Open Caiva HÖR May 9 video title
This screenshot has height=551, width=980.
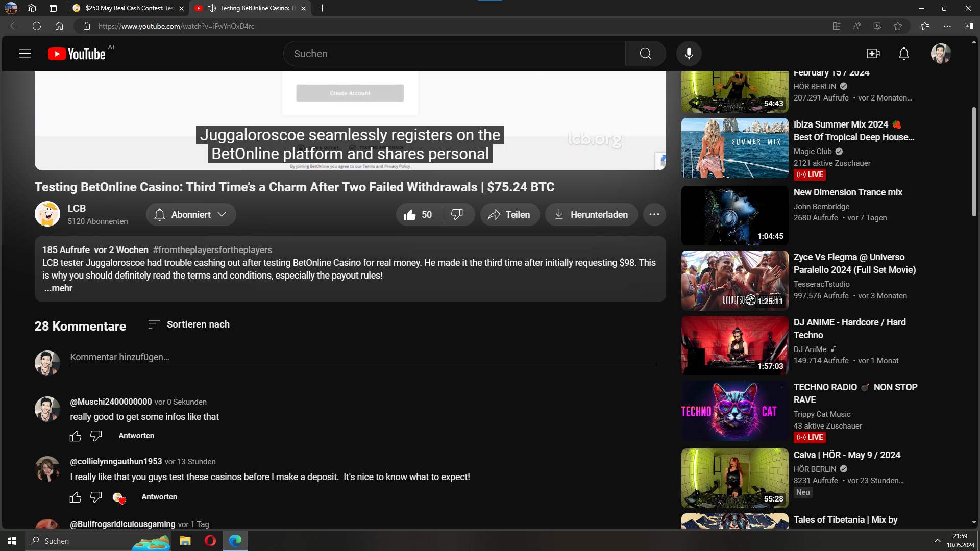tap(847, 455)
